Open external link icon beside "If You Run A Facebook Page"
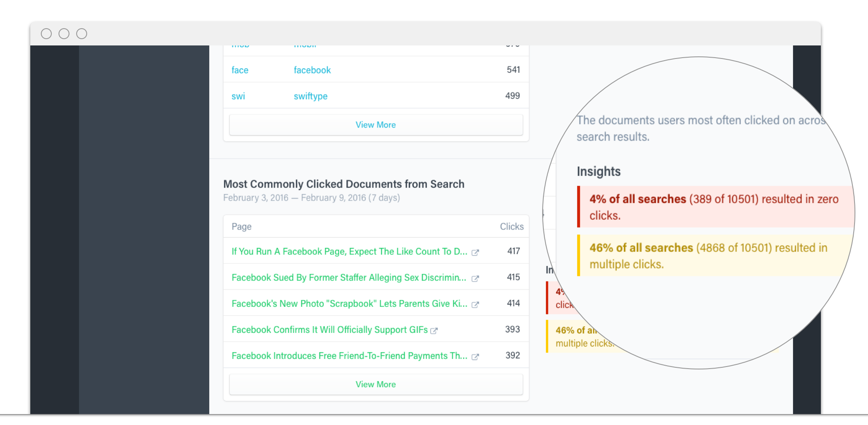This screenshot has width=868, height=425. click(475, 252)
